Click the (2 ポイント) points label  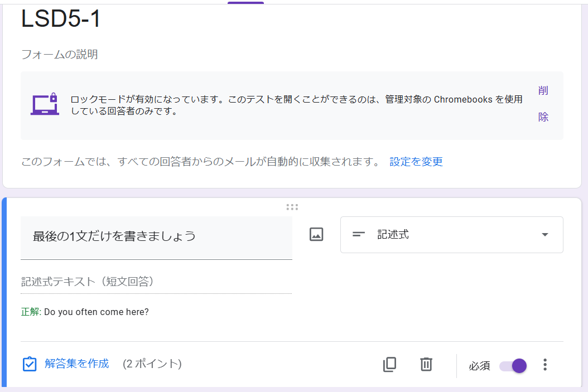[152, 364]
